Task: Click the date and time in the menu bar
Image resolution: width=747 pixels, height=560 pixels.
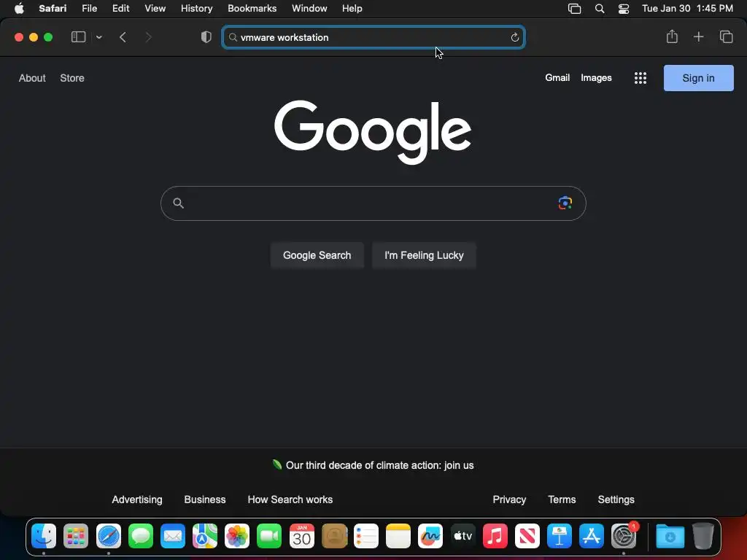Action: (687, 8)
